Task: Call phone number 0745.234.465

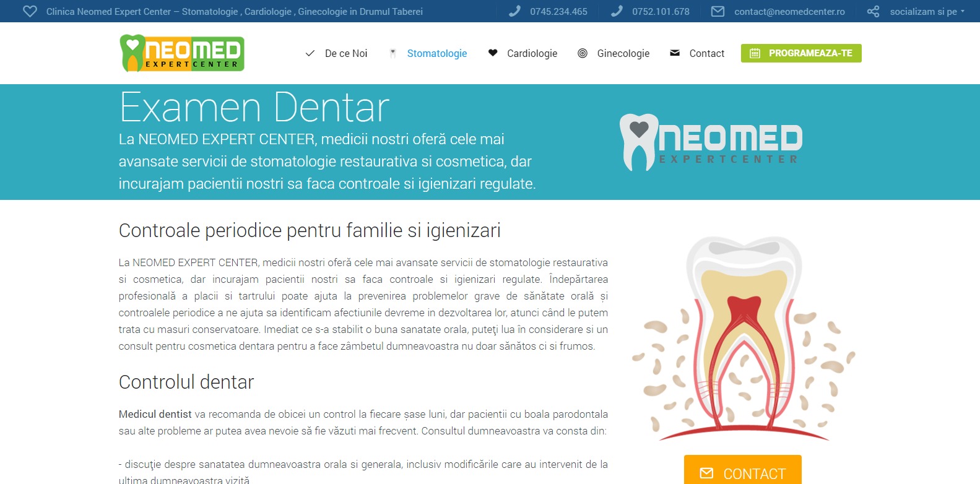Action: point(558,12)
